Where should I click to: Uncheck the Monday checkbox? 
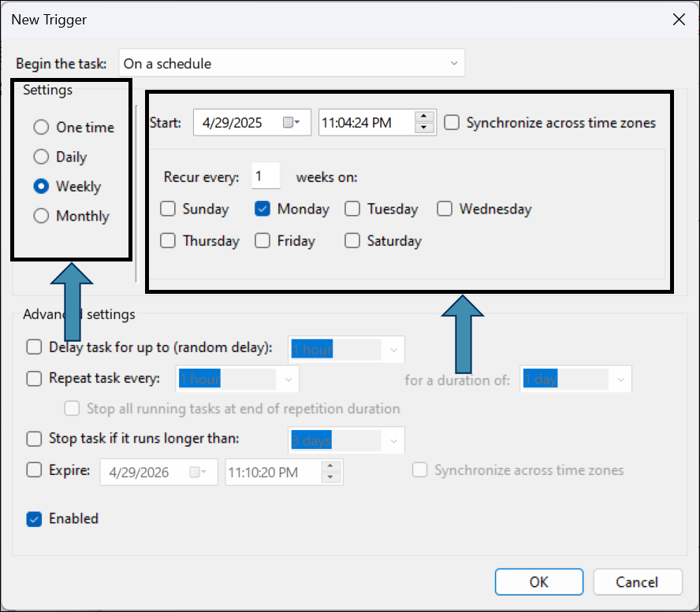[263, 210]
